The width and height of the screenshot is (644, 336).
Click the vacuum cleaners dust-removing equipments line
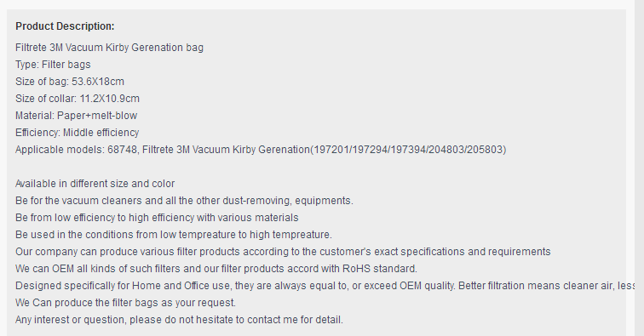184,201
